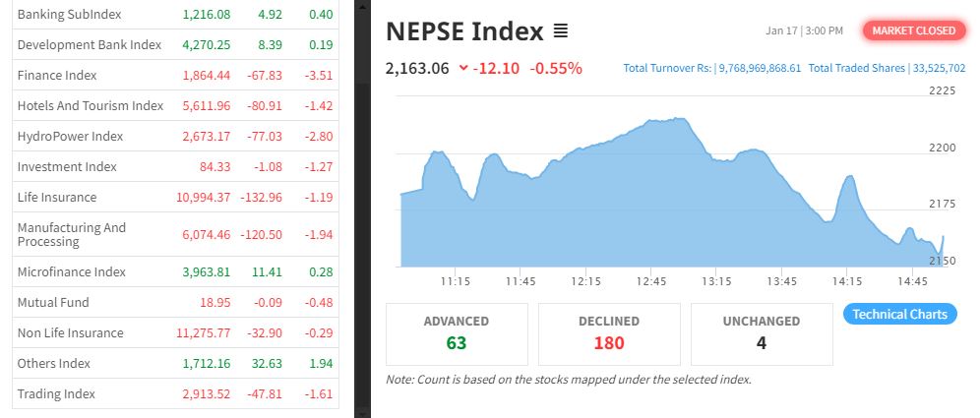980x418 pixels.
Task: Open Hotels And Tourism Index
Action: click(x=90, y=106)
